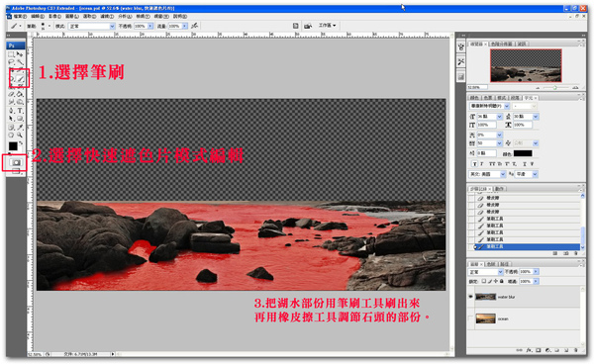This screenshot has height=364, width=594.
Task: Show the ocean layer
Action: coord(470,318)
